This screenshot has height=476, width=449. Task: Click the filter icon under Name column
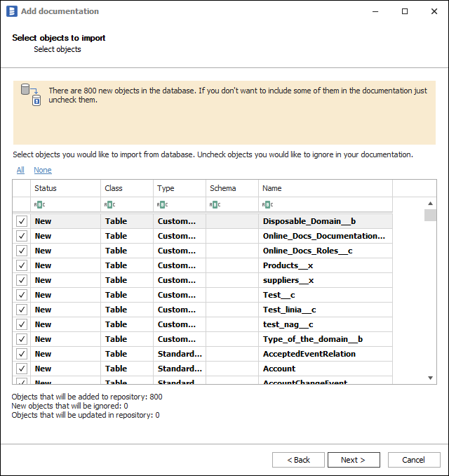[x=267, y=205]
